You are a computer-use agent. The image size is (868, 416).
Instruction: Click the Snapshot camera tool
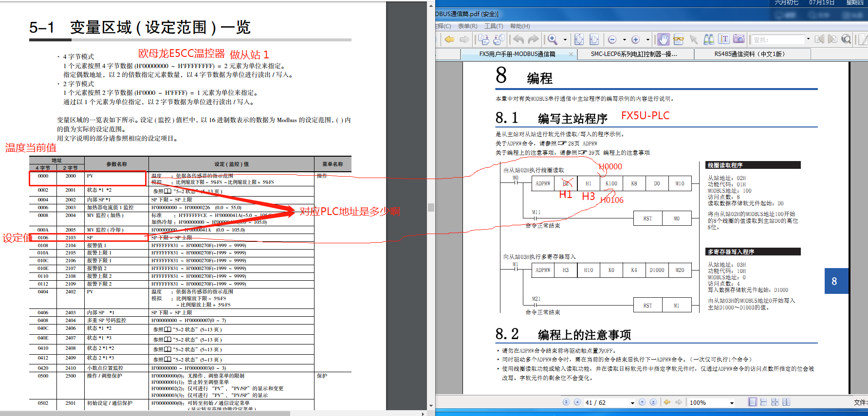pyautogui.click(x=739, y=39)
